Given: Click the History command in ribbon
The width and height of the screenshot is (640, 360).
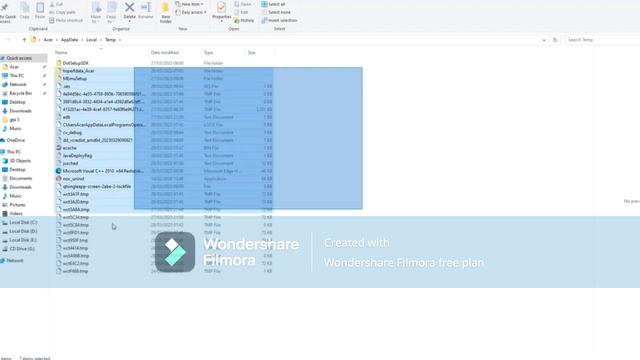Looking at the screenshot, I should click(x=244, y=20).
